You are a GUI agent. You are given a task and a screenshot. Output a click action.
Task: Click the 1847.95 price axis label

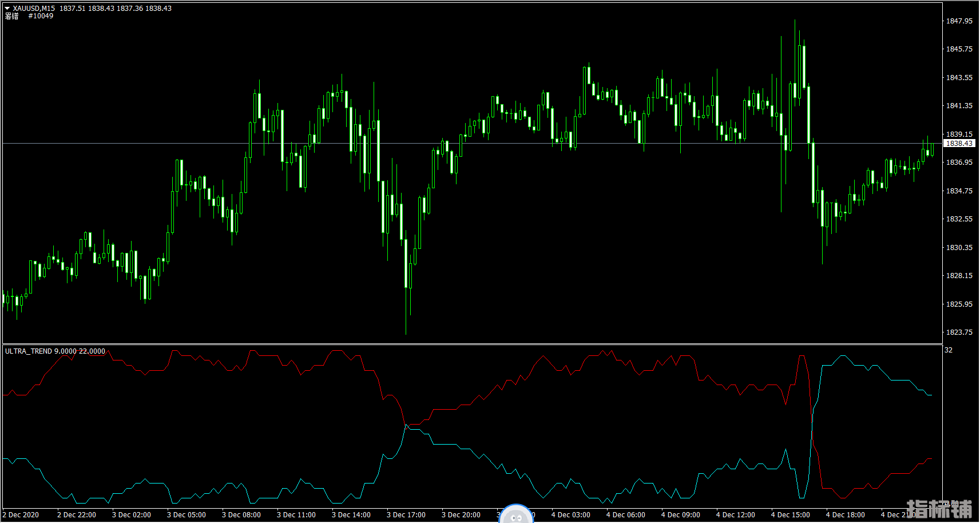959,21
